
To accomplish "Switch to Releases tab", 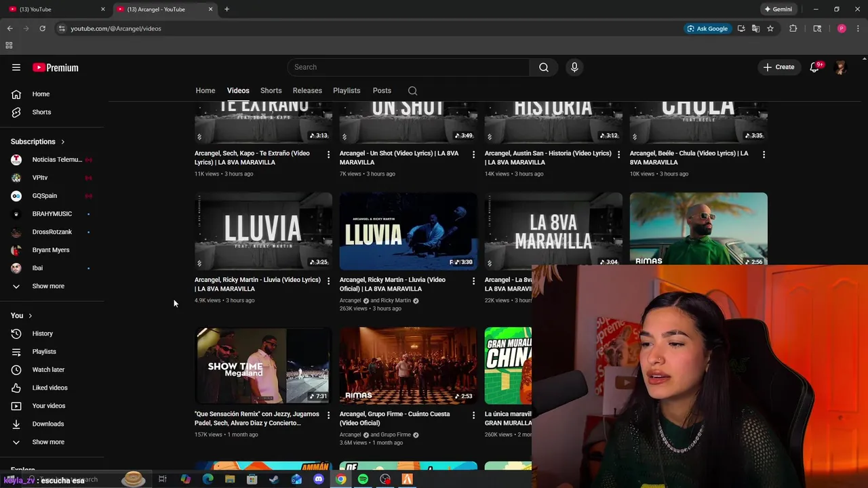I will point(307,91).
